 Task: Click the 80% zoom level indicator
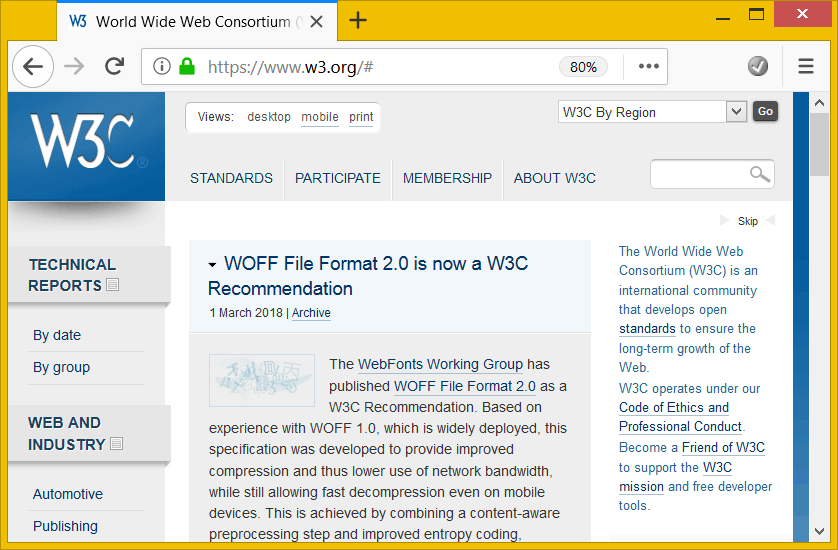point(583,67)
